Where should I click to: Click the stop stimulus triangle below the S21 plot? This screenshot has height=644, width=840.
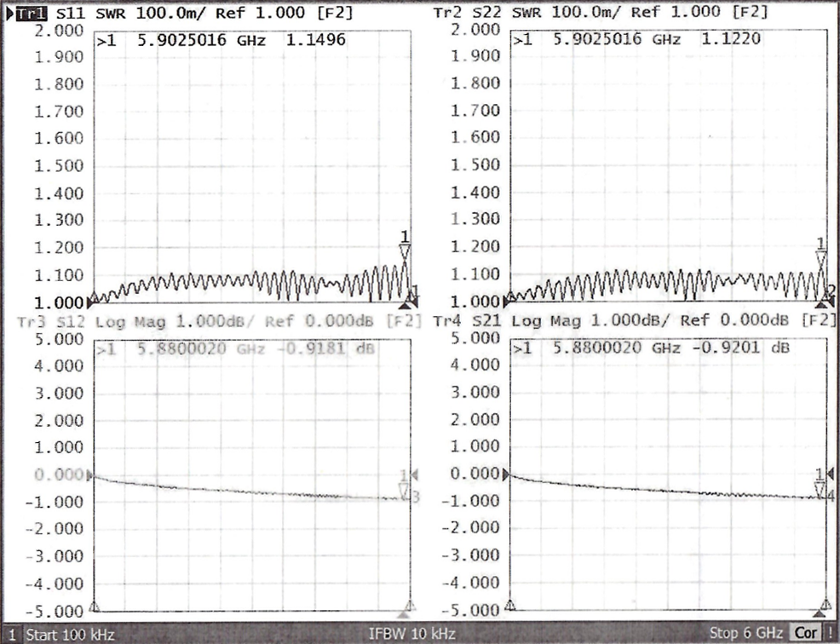coord(821,610)
